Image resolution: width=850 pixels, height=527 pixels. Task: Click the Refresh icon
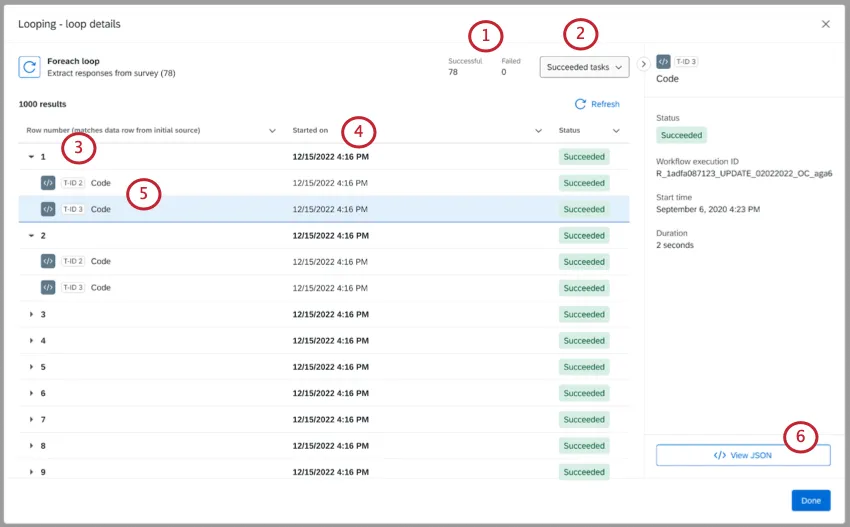tap(580, 104)
